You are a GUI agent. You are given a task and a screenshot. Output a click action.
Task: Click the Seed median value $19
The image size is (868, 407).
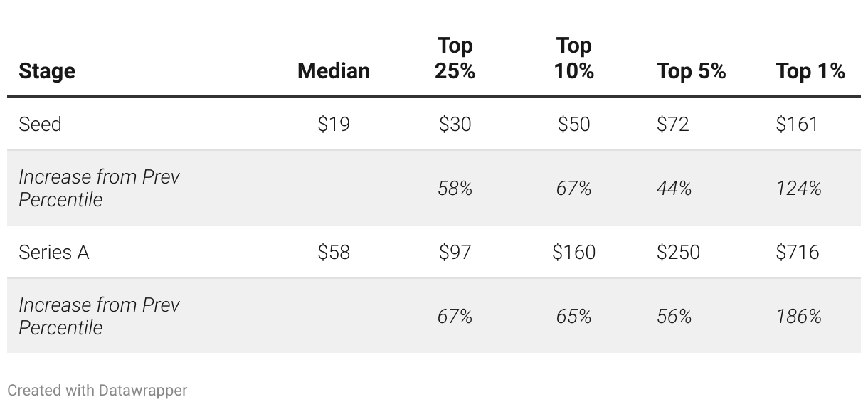(x=334, y=125)
